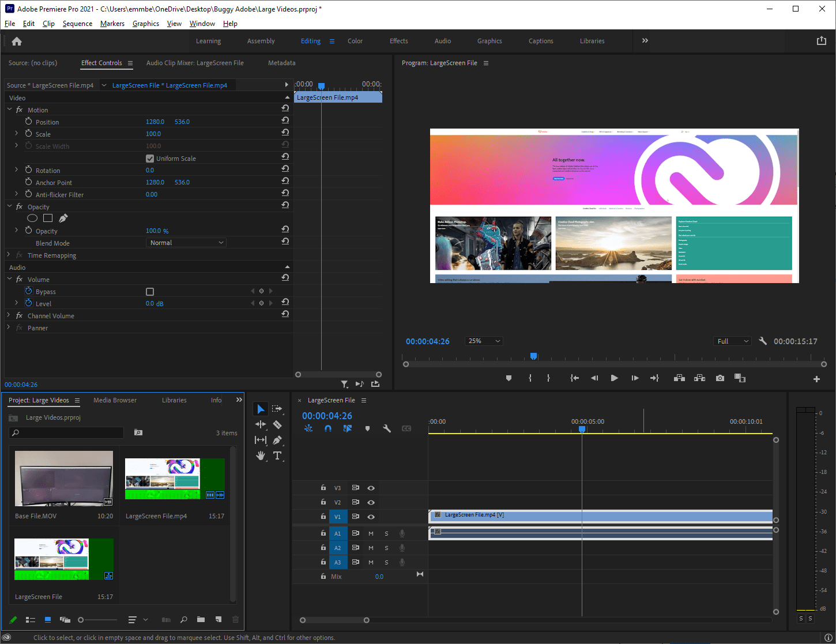The image size is (836, 644).
Task: Hide V1 track output with eye icon
Action: tap(371, 517)
